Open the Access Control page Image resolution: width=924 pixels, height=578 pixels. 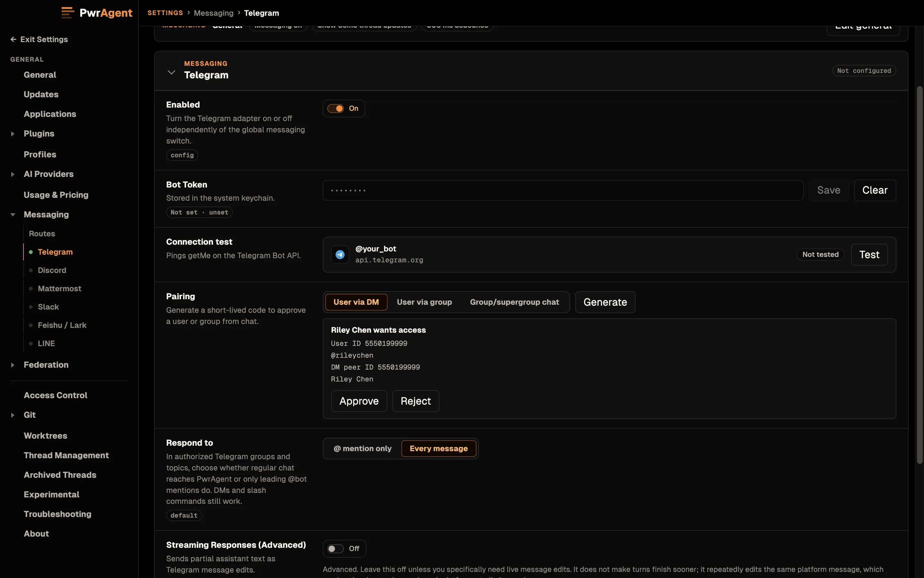pyautogui.click(x=56, y=395)
